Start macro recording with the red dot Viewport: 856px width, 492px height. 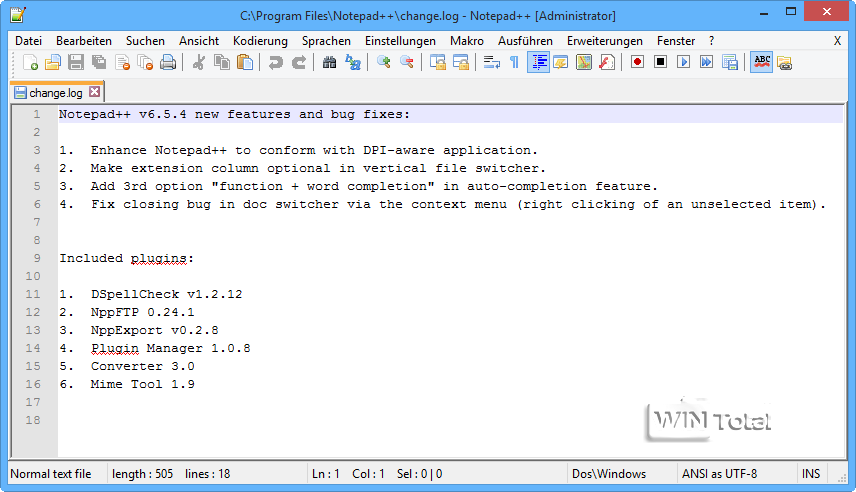tap(637, 62)
